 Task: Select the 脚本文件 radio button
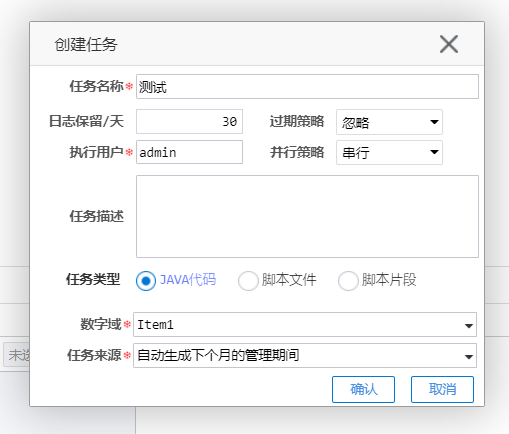[248, 281]
